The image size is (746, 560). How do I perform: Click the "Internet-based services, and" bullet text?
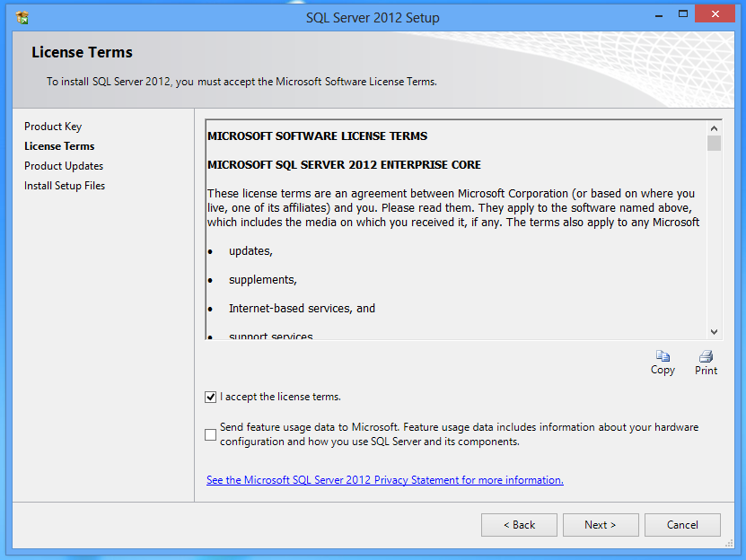tap(302, 309)
